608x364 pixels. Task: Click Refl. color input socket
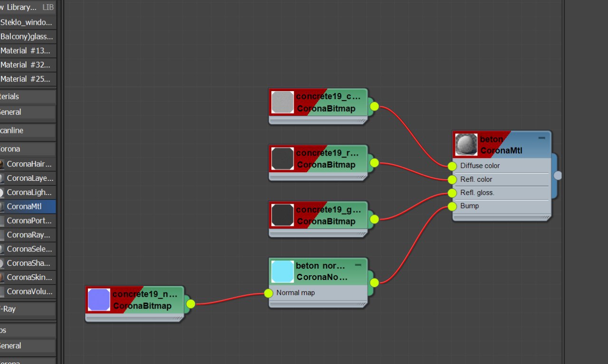pyautogui.click(x=452, y=179)
